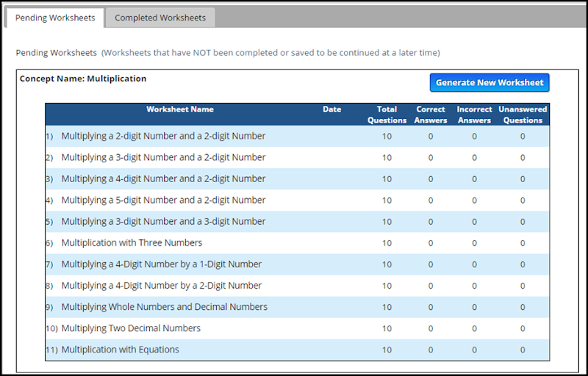Click the Worksheet Name column header
Screen dimensions: 588x376
click(x=180, y=109)
